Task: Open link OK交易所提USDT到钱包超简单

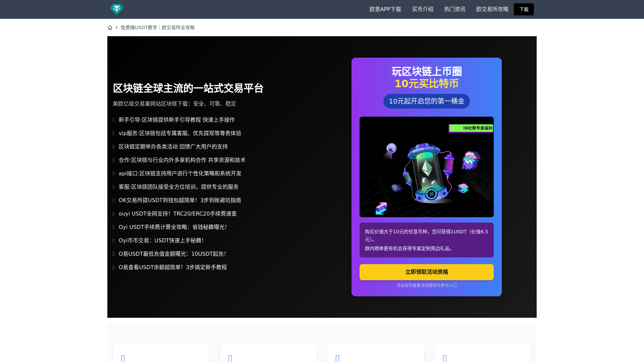Action: click(180, 200)
